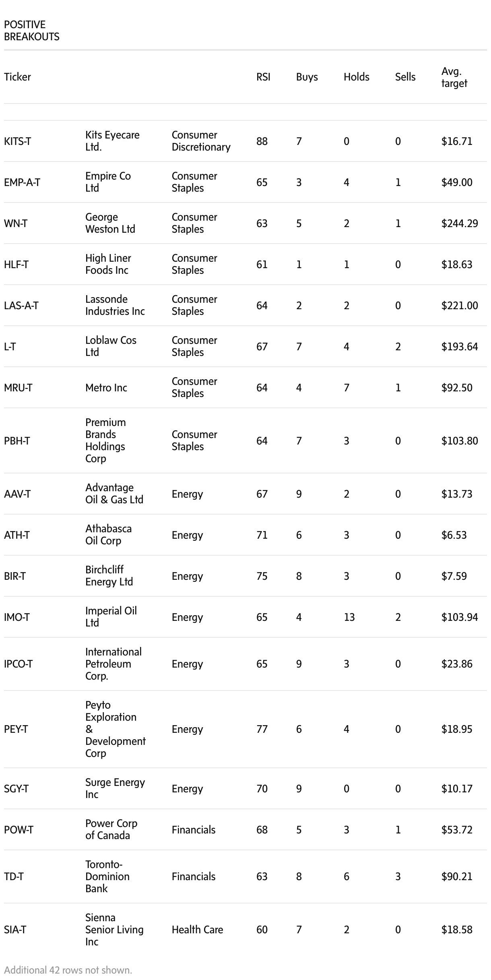491x980 pixels.
Task: Click the Avg. target column header
Action: tap(454, 77)
